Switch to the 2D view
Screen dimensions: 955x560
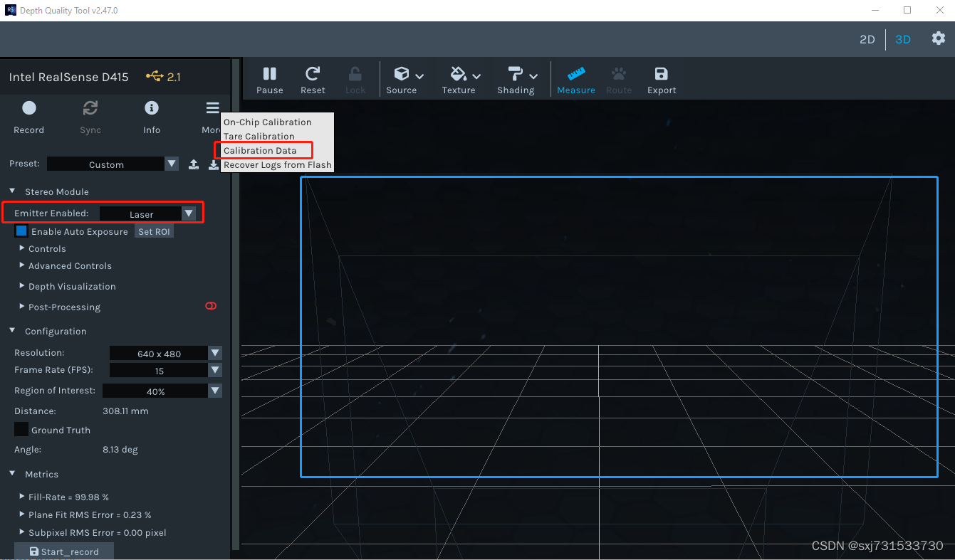click(x=867, y=39)
